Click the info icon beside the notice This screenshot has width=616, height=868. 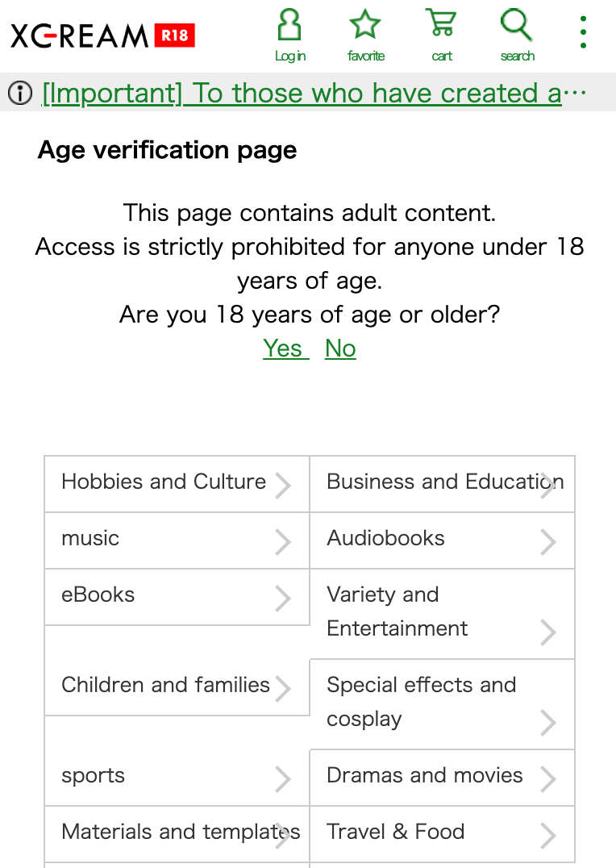[x=19, y=94]
